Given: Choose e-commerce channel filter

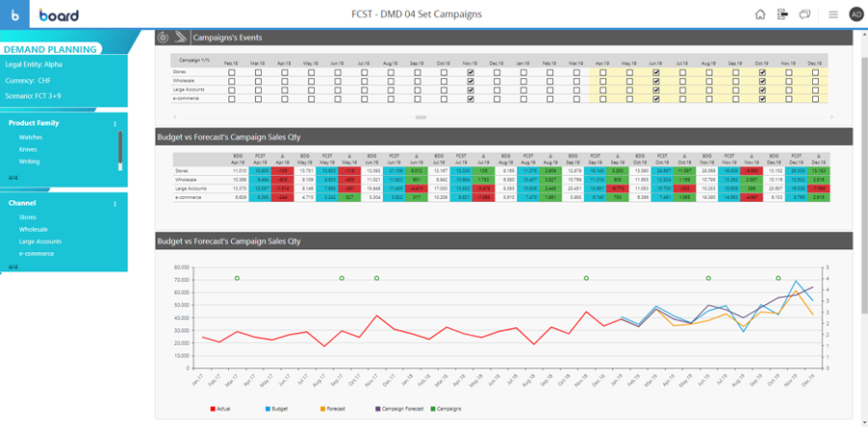Looking at the screenshot, I should tap(36, 254).
